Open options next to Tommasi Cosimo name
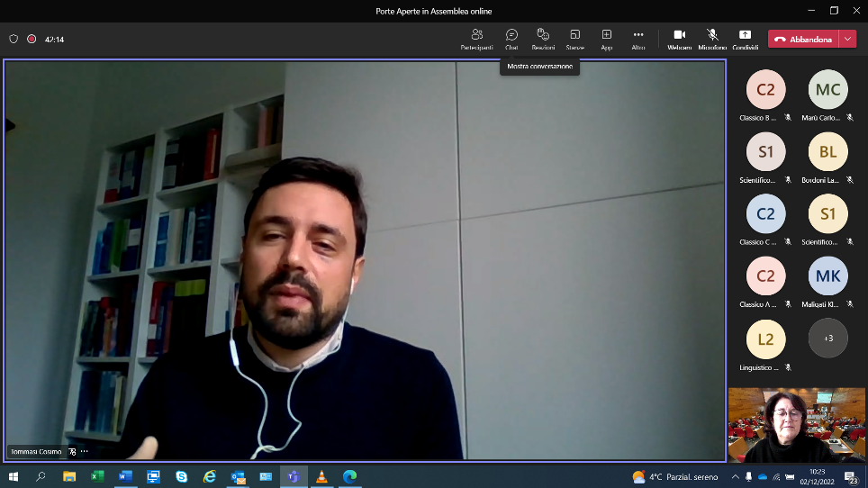868x488 pixels. pos(85,451)
